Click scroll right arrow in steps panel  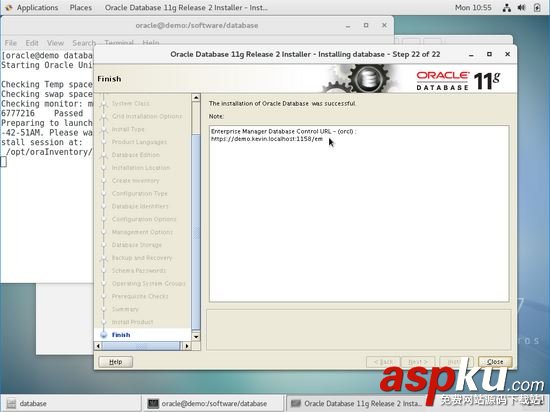tap(187, 346)
